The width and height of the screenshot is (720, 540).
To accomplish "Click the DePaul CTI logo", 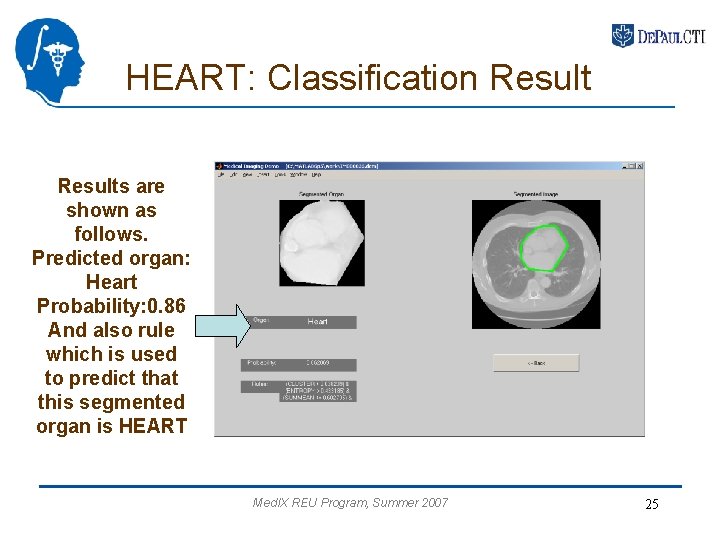I will [x=658, y=36].
